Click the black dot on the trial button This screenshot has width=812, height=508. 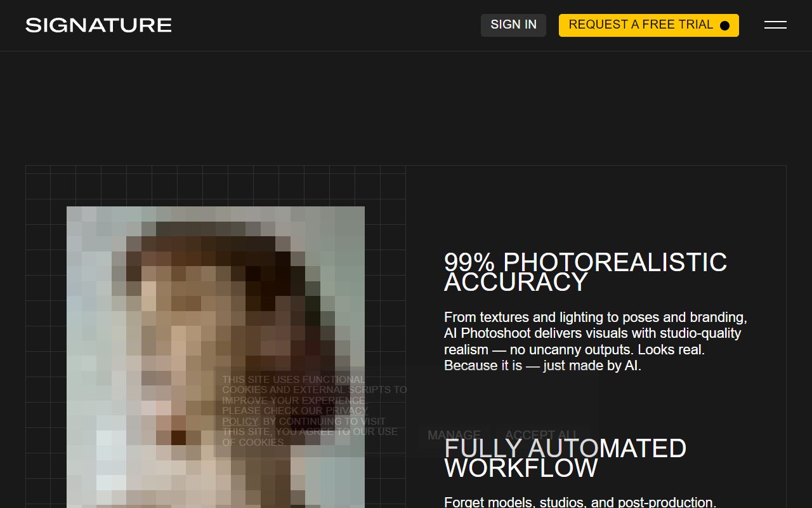[x=724, y=25]
